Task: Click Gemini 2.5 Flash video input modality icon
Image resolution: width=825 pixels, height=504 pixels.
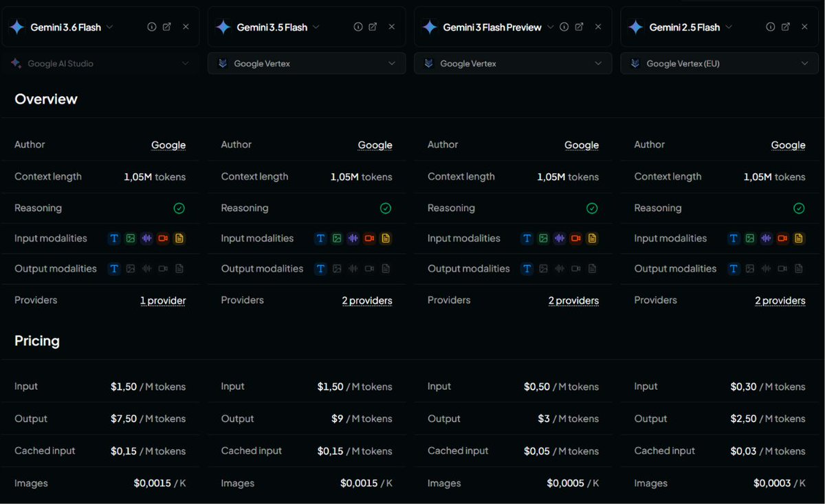Action: 782,239
